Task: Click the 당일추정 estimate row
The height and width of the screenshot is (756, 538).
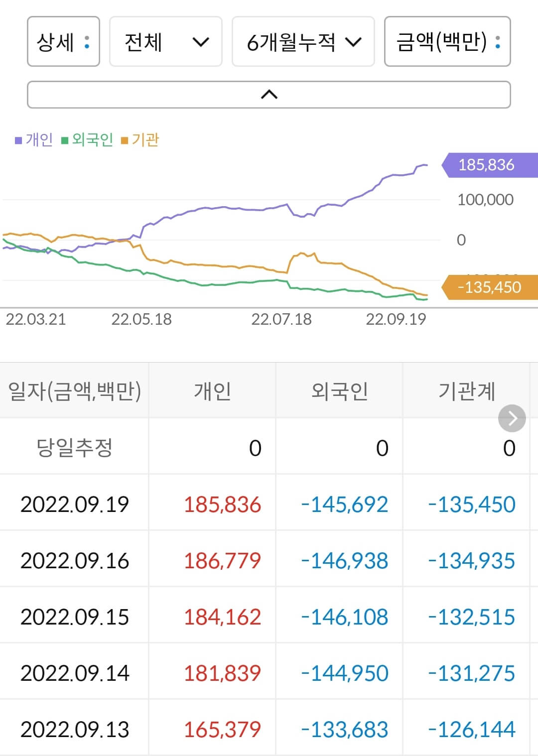Action: click(75, 448)
